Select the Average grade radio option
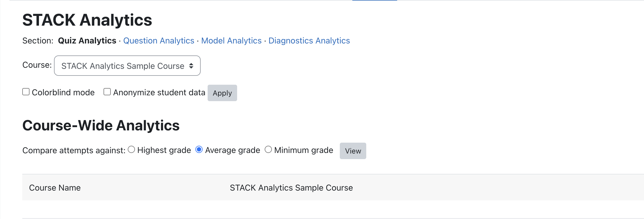 coord(199,150)
